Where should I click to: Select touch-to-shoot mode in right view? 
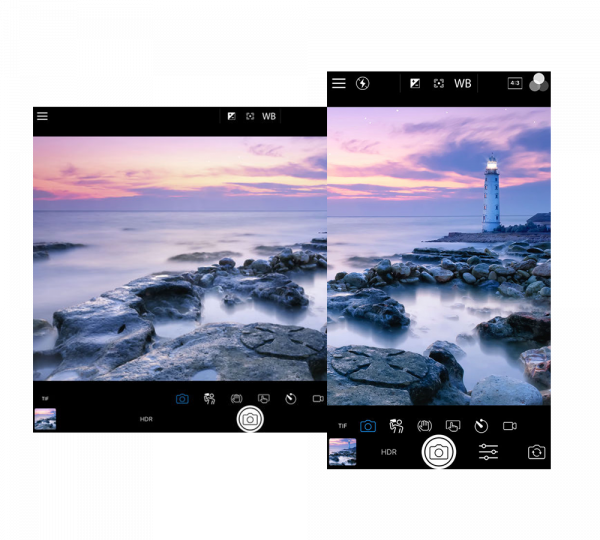[452, 426]
